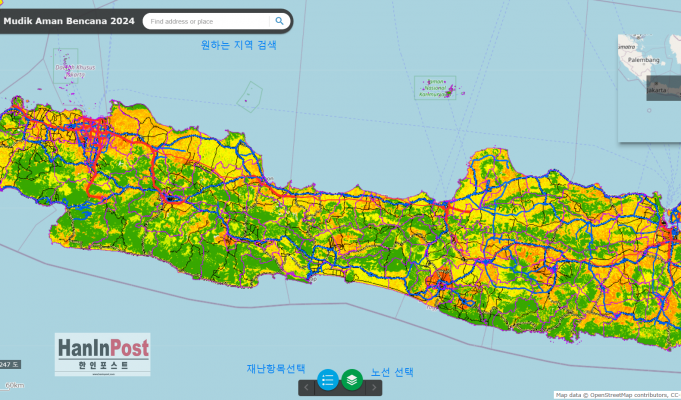This screenshot has width=681, height=400.
Task: Click the Mudik Aman Bencana 2024 title
Action: pyautogui.click(x=66, y=20)
